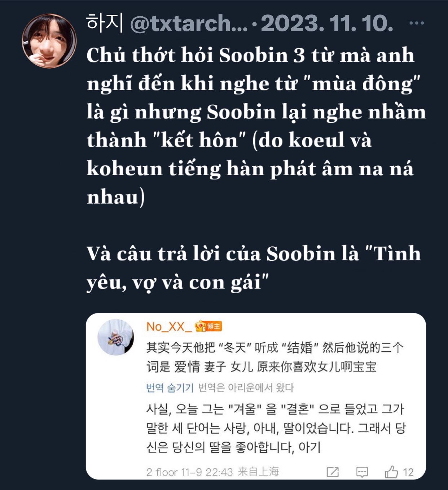This screenshot has width=448, height=490.
Task: Select the tweet paragraph starting Chủ thớt hỏi Soobin
Action: pyautogui.click(x=256, y=126)
